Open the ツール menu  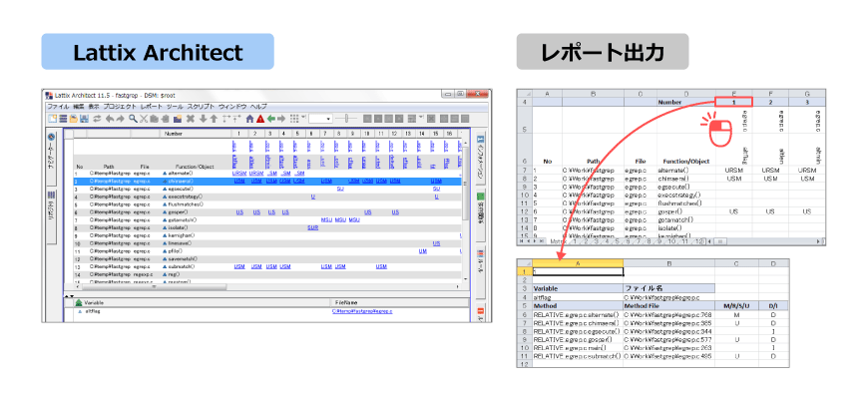tap(175, 107)
